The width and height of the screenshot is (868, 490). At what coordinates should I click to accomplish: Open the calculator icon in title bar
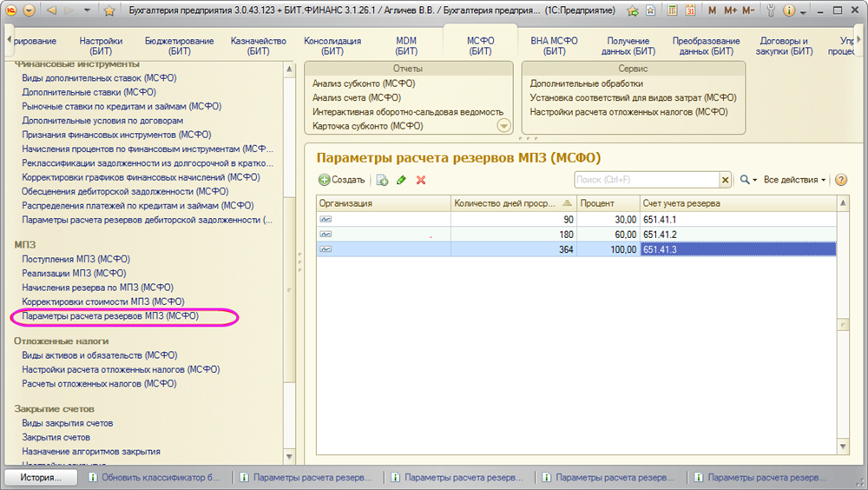click(x=673, y=11)
